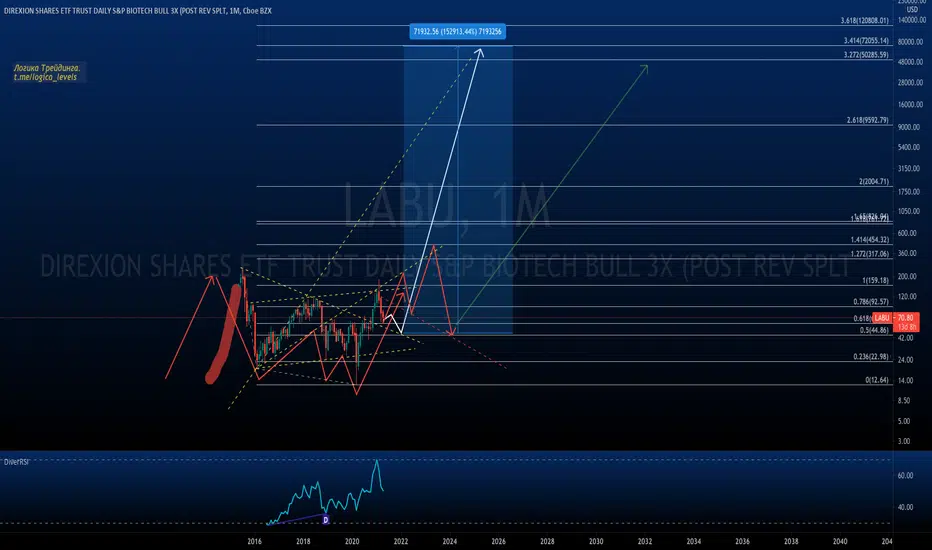This screenshot has height=550, width=932.
Task: Click the red 70.80 last-price label
Action: pyautogui.click(x=906, y=318)
